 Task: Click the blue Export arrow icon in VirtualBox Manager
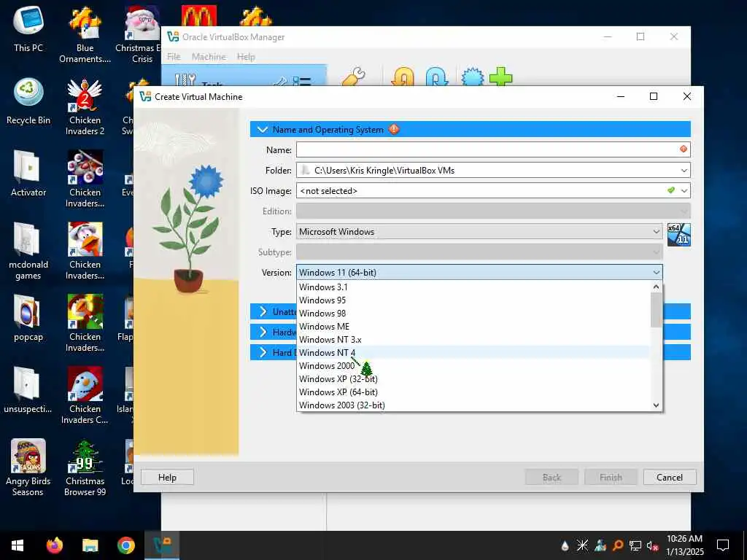click(437, 77)
